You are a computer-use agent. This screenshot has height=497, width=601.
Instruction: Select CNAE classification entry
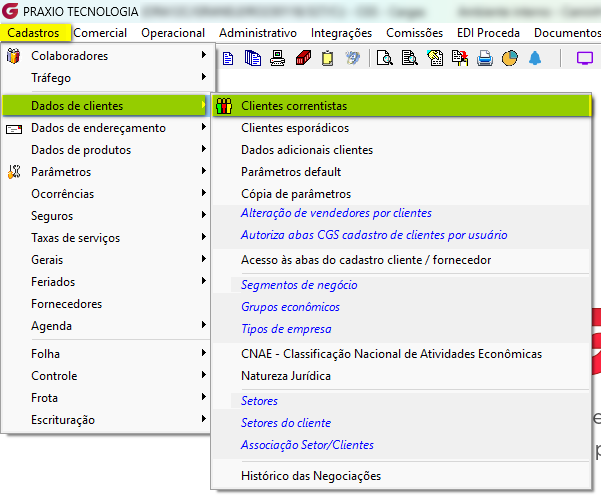coord(401,354)
